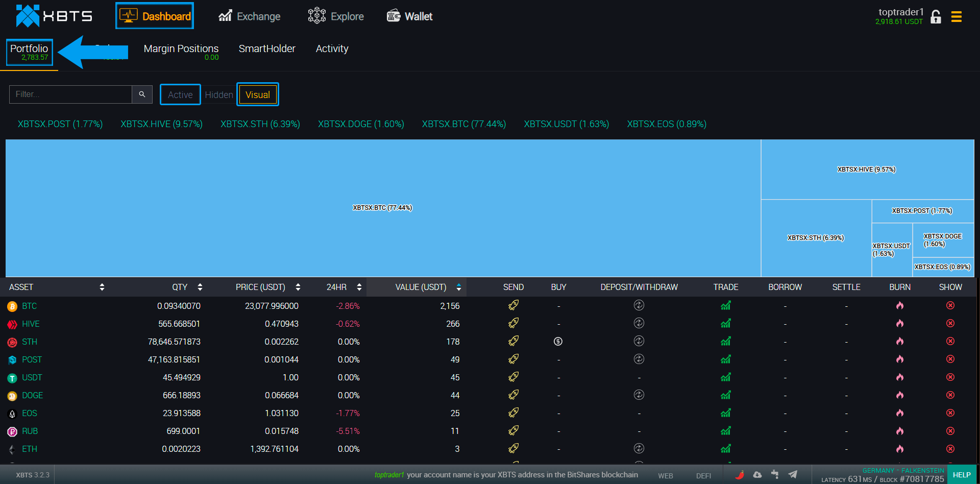The image size is (980, 484).
Task: Click the burn flame icon for HIVE
Action: (x=900, y=323)
